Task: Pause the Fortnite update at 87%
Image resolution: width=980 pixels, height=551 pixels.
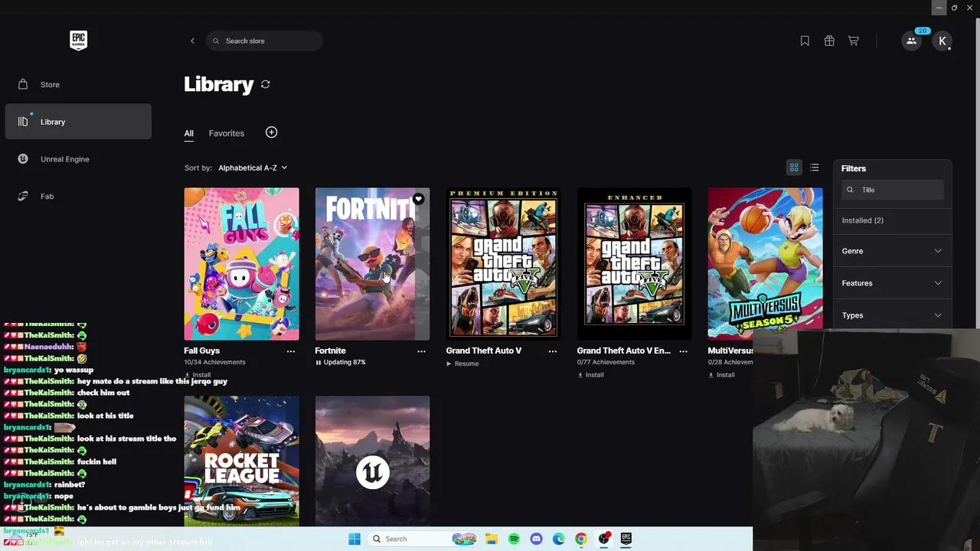Action: click(x=341, y=363)
